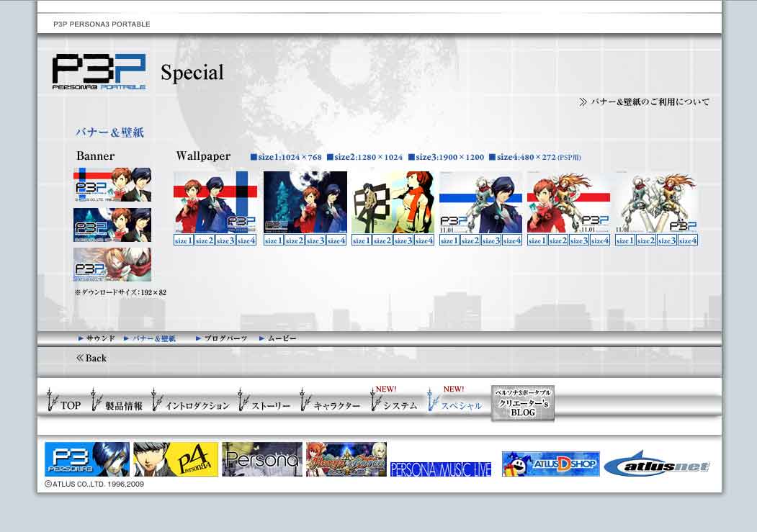Screen dimensions: 757x532
Task: Click the Back link
Action: tap(91, 358)
